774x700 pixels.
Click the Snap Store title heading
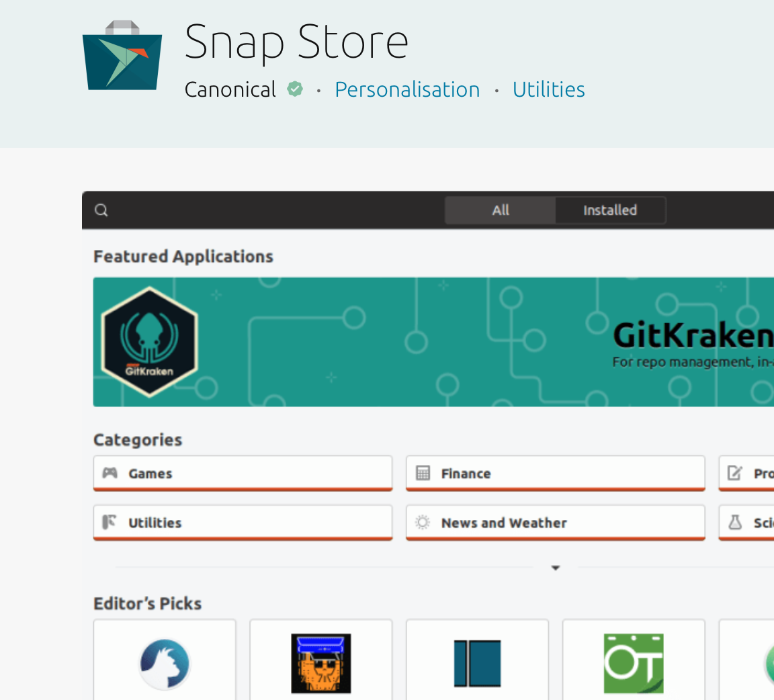(x=296, y=42)
